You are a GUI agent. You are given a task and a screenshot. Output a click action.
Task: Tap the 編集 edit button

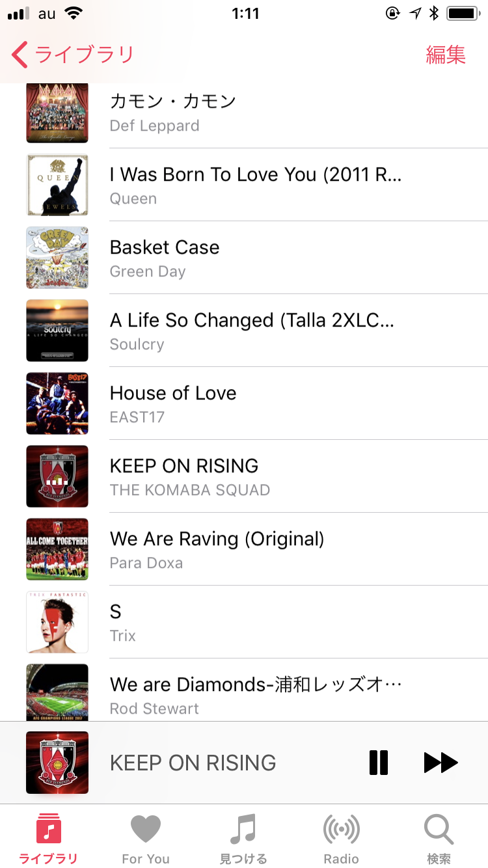coord(446,55)
